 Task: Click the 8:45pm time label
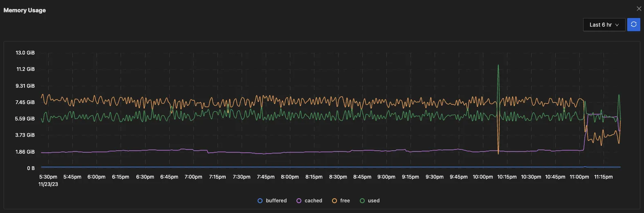click(x=362, y=177)
